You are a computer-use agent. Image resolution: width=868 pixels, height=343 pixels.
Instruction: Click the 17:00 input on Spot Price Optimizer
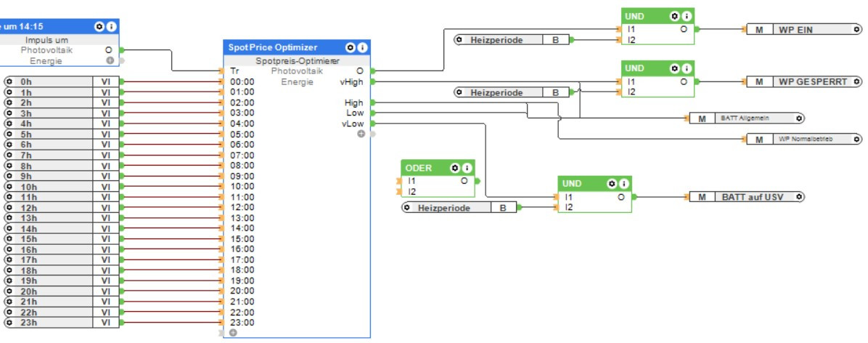242,260
